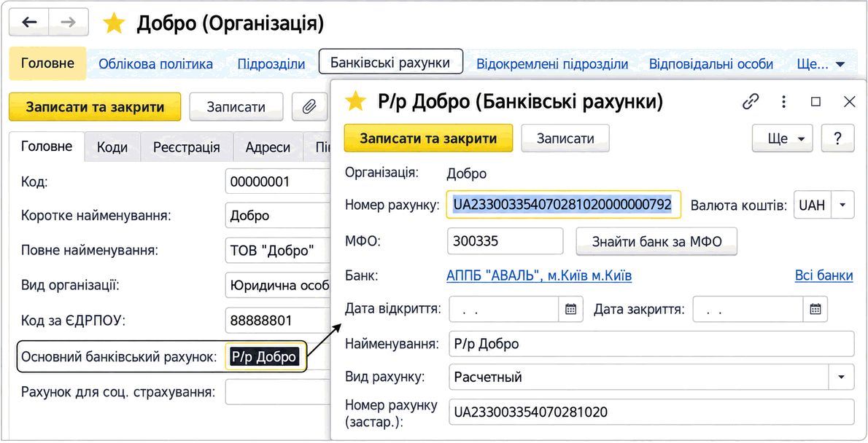Open Відповідальні особи section
The width and height of the screenshot is (868, 443).
pos(710,64)
